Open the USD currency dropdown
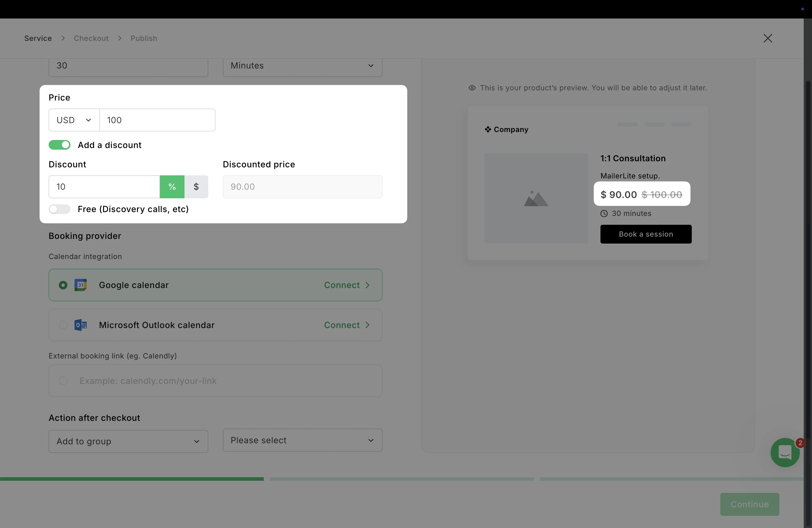The image size is (812, 528). [74, 120]
